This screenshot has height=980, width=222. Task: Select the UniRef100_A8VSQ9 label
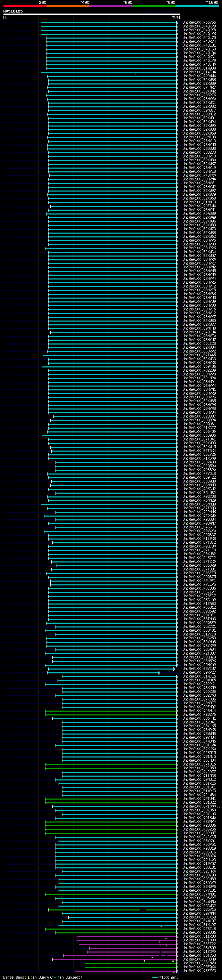(x=199, y=948)
